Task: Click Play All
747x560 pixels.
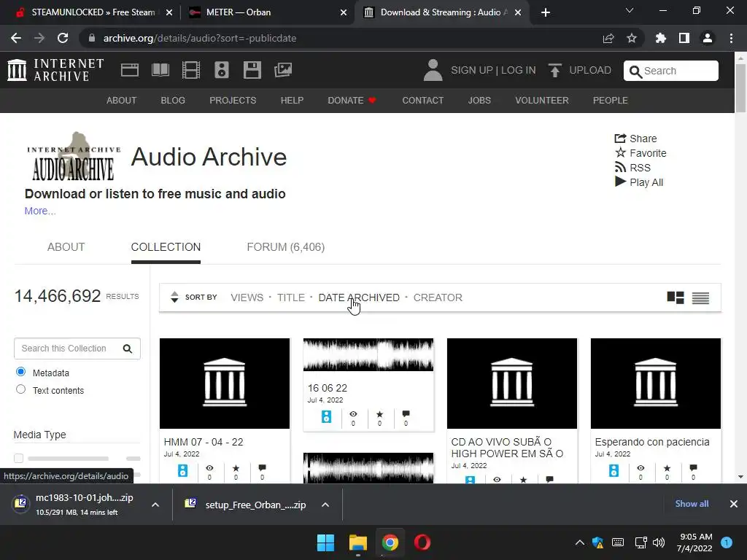Action: pyautogui.click(x=639, y=182)
